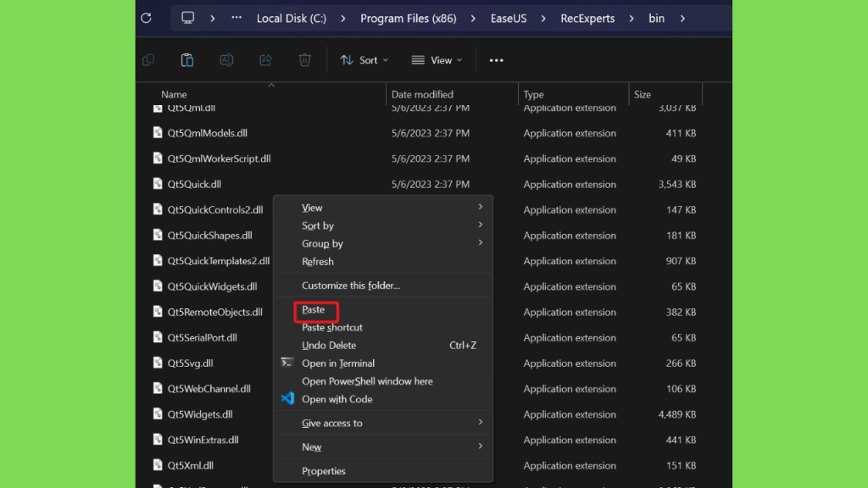Click the Visual Studio Code icon in context menu

[x=287, y=398]
